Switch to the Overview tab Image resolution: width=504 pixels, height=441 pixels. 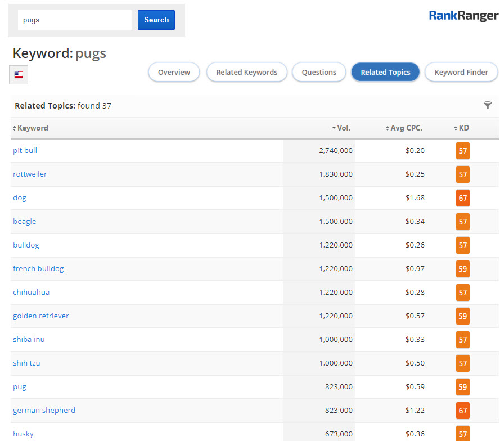174,72
